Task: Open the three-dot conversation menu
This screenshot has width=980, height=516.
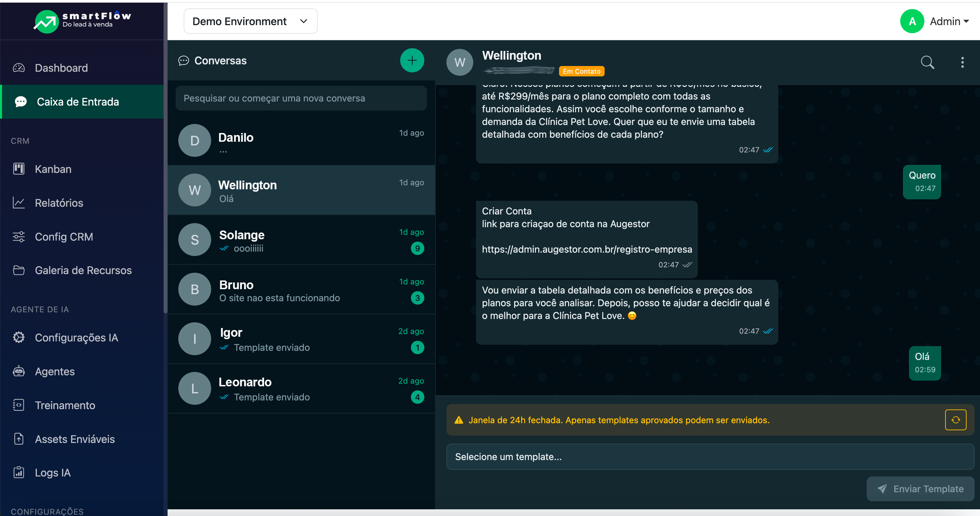Action: point(962,62)
